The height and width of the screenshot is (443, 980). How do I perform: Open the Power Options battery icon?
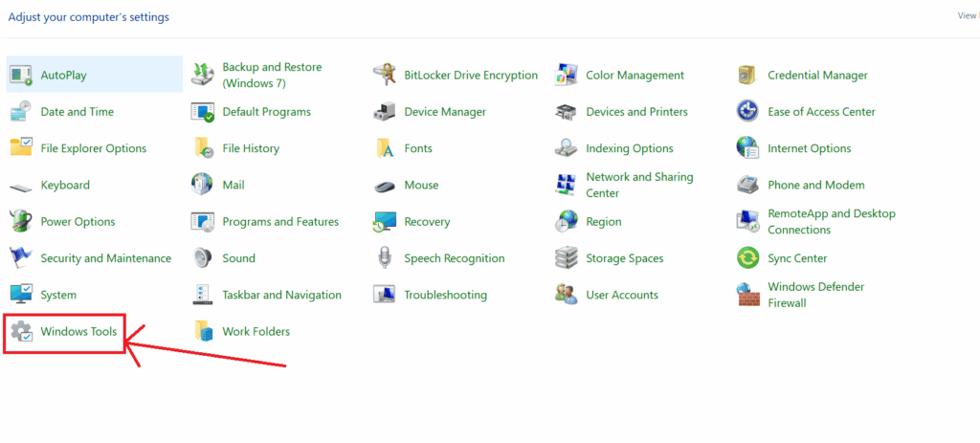[21, 221]
